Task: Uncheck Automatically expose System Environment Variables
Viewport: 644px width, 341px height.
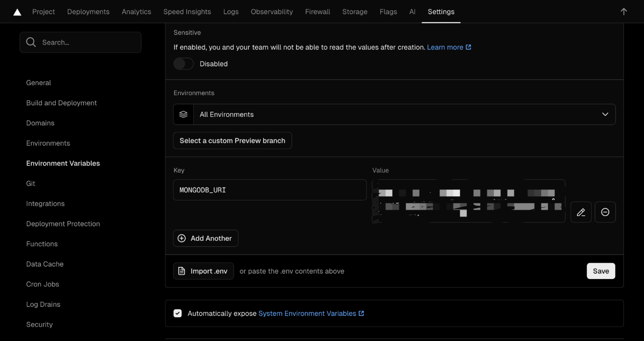Action: click(178, 313)
